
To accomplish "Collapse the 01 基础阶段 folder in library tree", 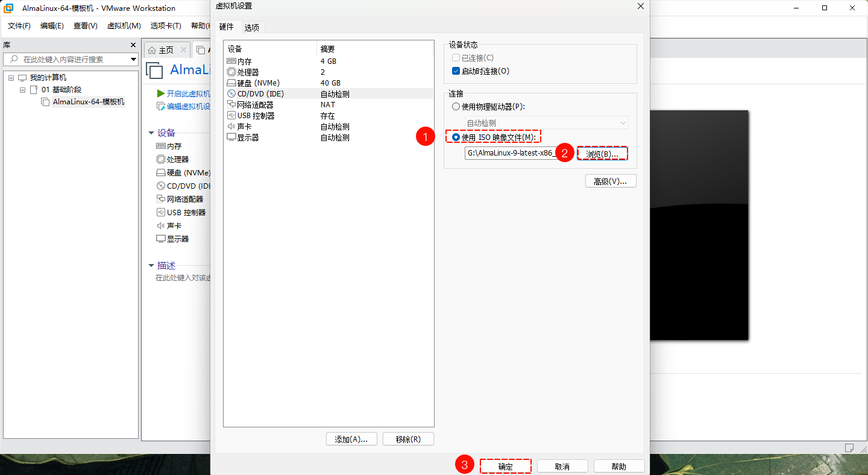I will click(21, 89).
